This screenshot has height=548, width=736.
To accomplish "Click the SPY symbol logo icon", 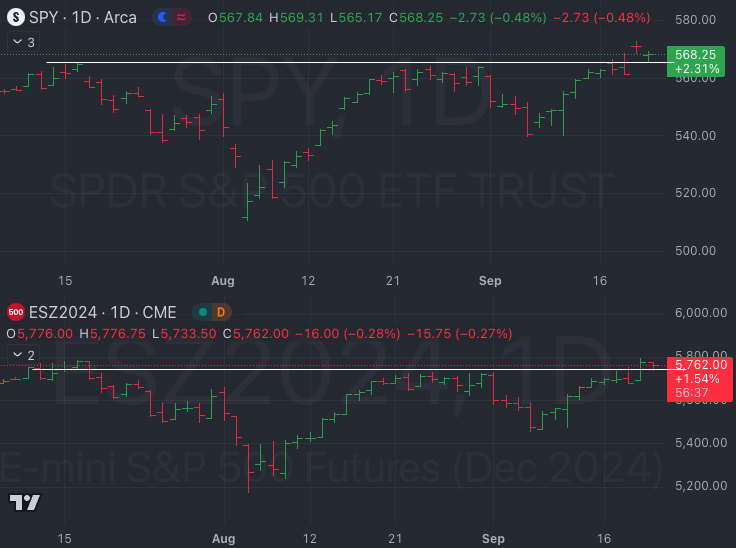I will point(16,17).
